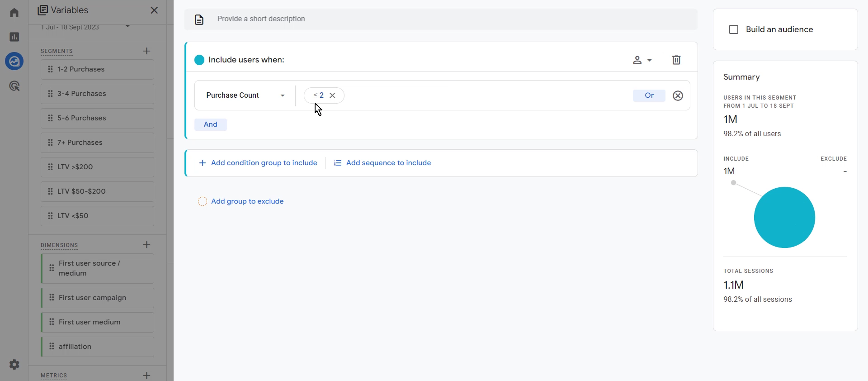Close the Variables panel
Viewport: 868px width, 381px height.
(x=154, y=10)
